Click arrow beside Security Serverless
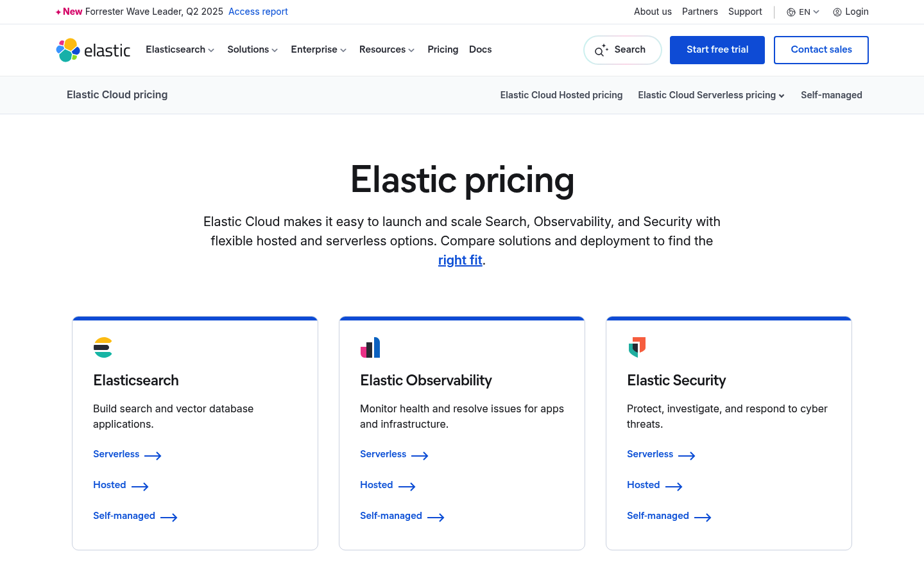 687,455
